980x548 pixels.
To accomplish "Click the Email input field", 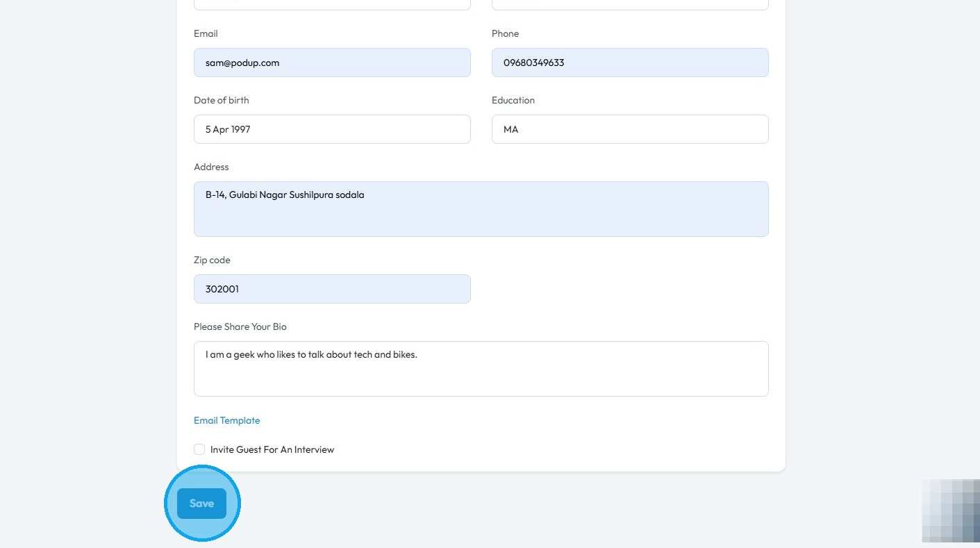I will [332, 63].
